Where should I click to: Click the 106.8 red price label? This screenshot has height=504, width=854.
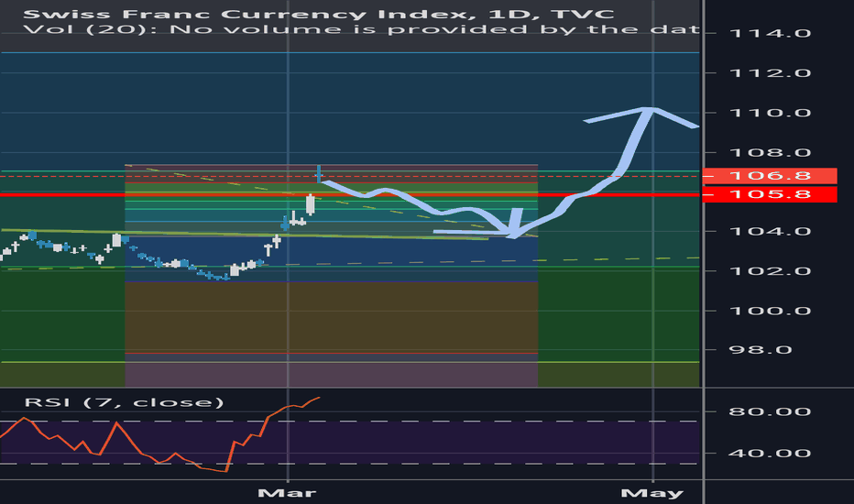[x=770, y=175]
